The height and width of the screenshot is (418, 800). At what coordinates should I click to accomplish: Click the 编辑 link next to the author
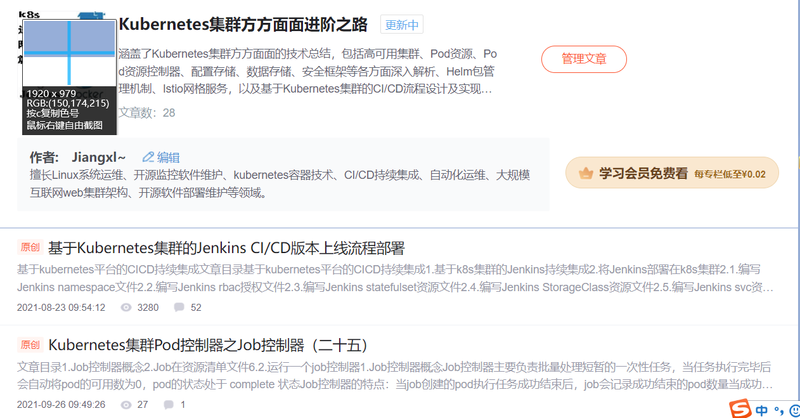168,157
